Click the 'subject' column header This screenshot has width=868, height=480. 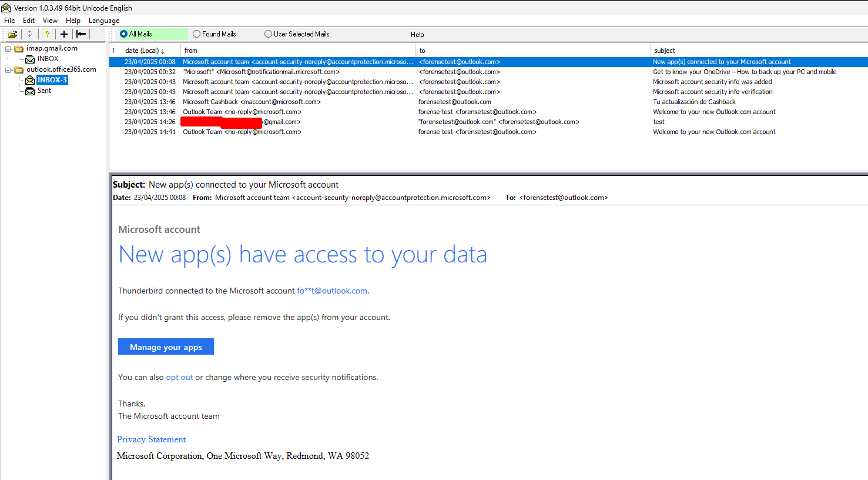click(x=759, y=51)
